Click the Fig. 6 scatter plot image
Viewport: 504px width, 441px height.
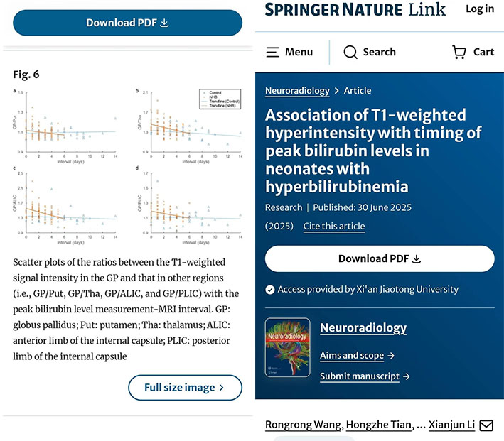128,166
